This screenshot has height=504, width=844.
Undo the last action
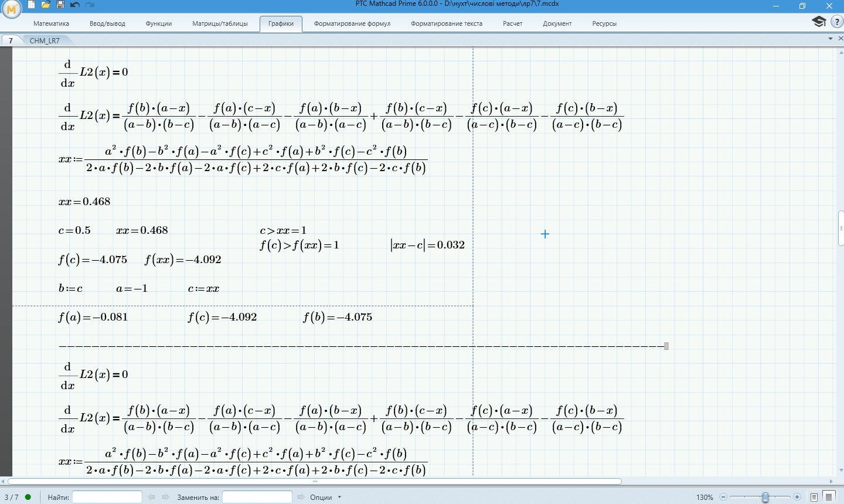click(75, 5)
